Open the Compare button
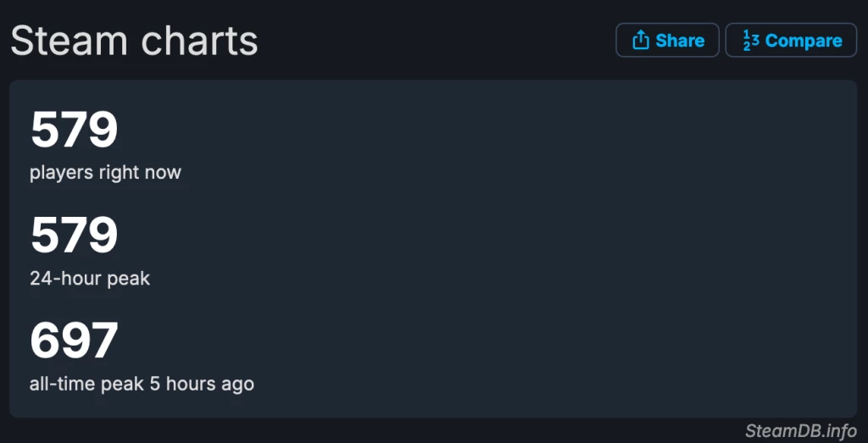 (791, 40)
